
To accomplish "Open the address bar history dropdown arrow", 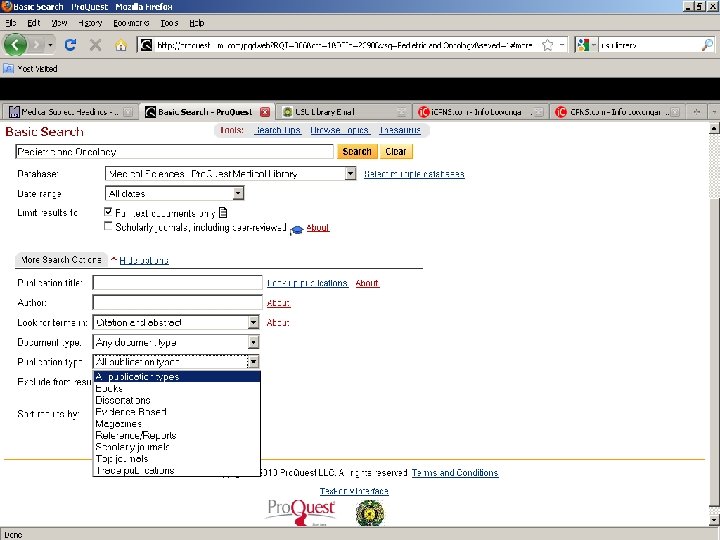I will pyautogui.click(x=562, y=45).
